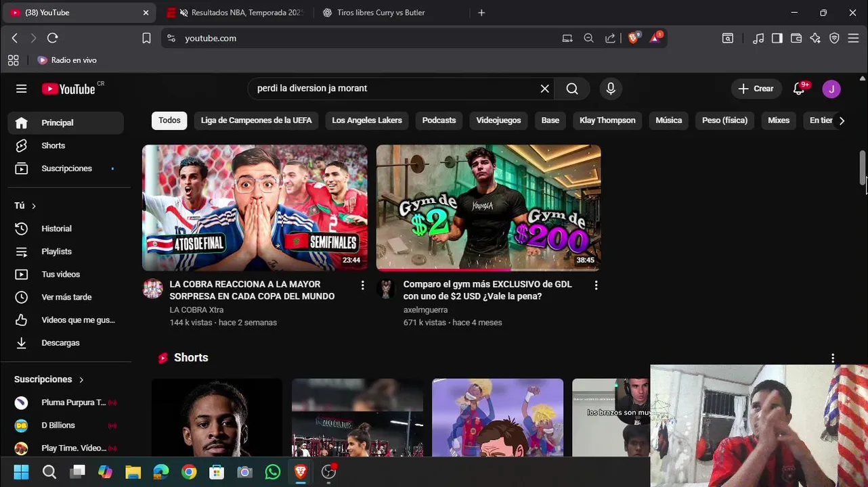Open WhatsApp from the taskbar
The width and height of the screenshot is (868, 487).
(273, 472)
